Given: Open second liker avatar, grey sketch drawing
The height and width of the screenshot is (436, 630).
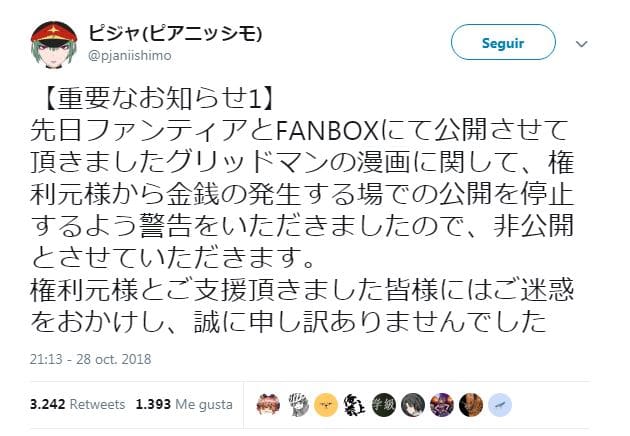Looking at the screenshot, I should click(x=298, y=405).
